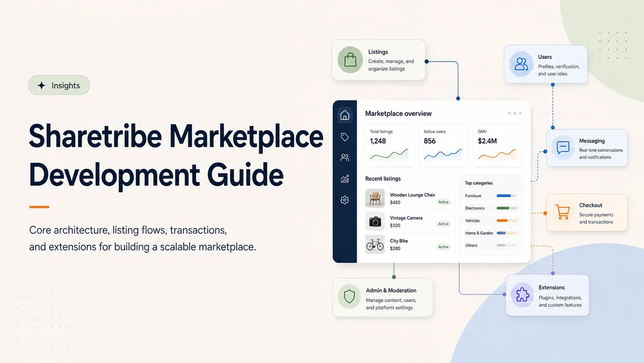Image resolution: width=644 pixels, height=363 pixels.
Task: Open the Extensions card title
Action: tap(552, 287)
